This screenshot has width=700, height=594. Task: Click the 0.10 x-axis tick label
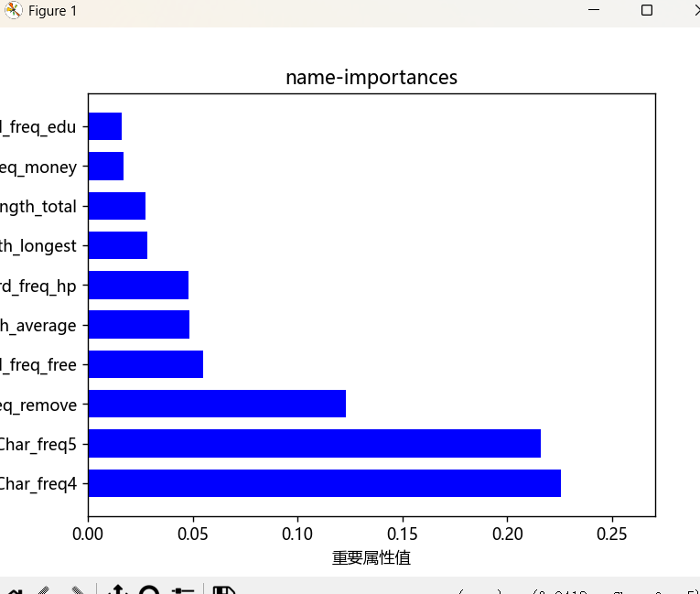[x=297, y=534]
